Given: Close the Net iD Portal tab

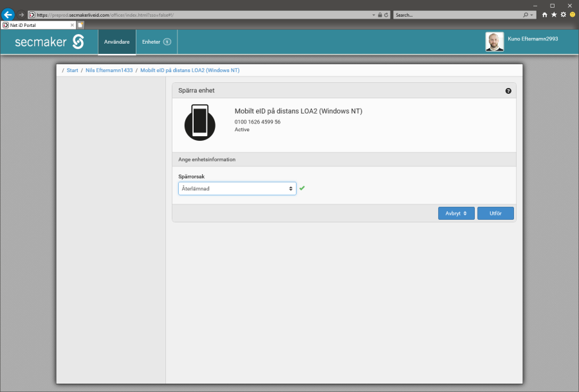Looking at the screenshot, I should 71,25.
